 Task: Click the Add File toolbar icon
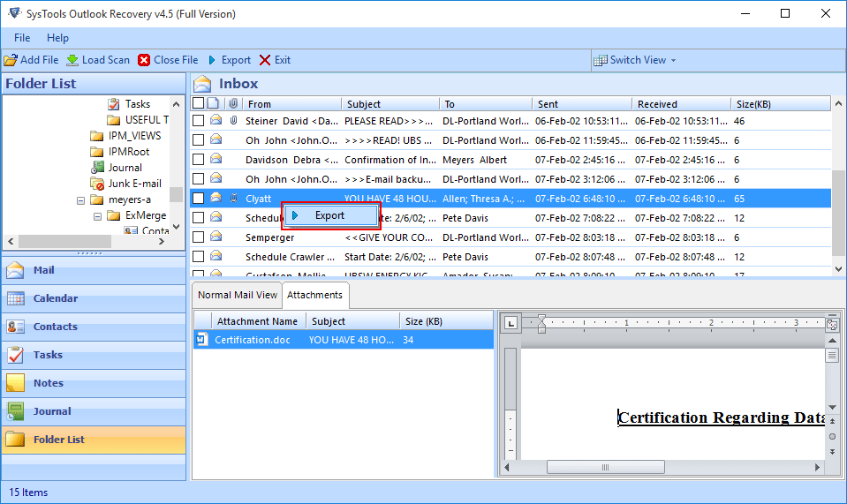click(11, 60)
